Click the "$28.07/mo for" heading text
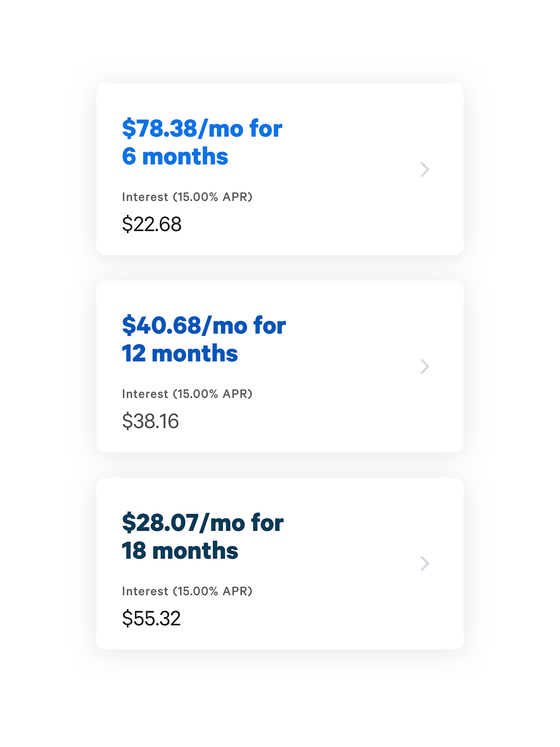This screenshot has height=747, width=560. pyautogui.click(x=203, y=523)
